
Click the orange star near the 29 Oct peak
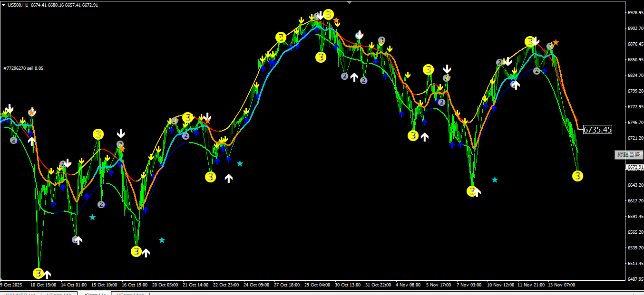[x=336, y=20]
